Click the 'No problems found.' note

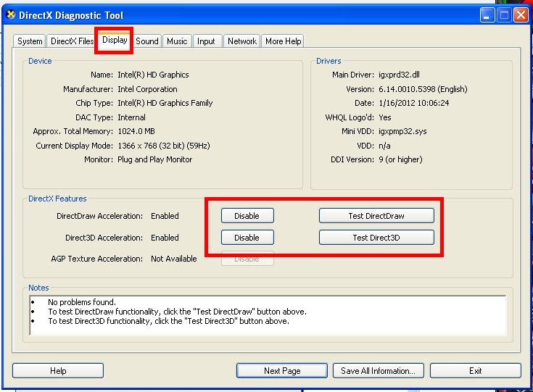click(82, 302)
